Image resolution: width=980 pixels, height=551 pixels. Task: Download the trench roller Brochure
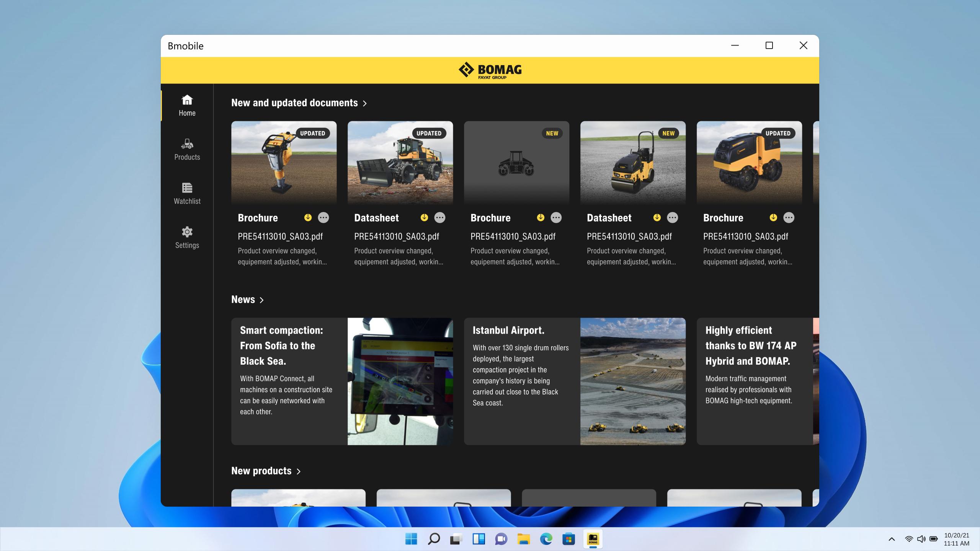point(773,217)
